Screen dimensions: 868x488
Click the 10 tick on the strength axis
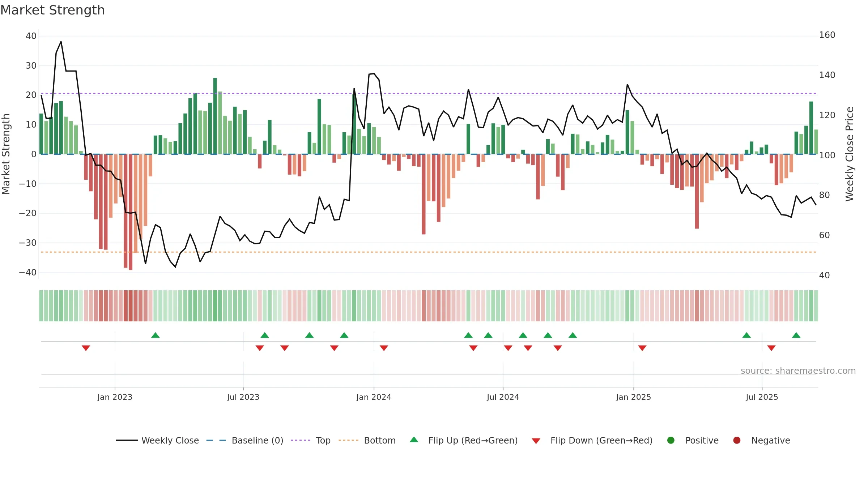(31, 125)
